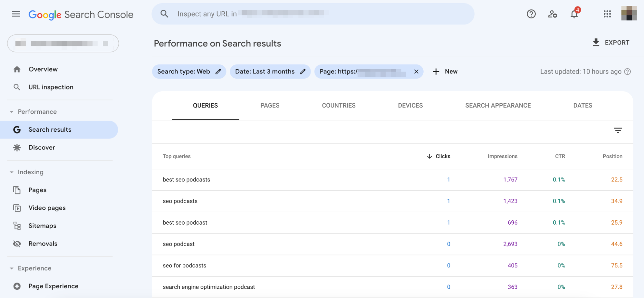The height and width of the screenshot is (298, 644).
Task: Edit Search type filter pencil icon
Action: pyautogui.click(x=218, y=72)
